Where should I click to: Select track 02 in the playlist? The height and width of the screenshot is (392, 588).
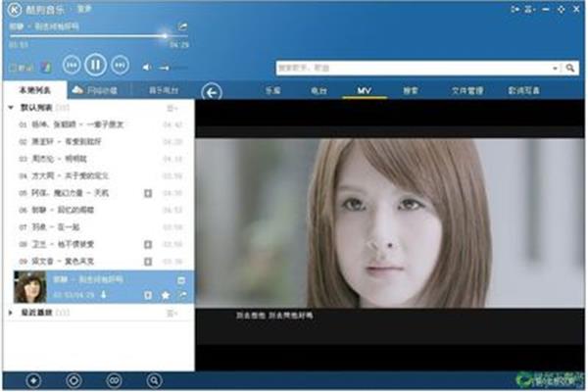coord(101,142)
